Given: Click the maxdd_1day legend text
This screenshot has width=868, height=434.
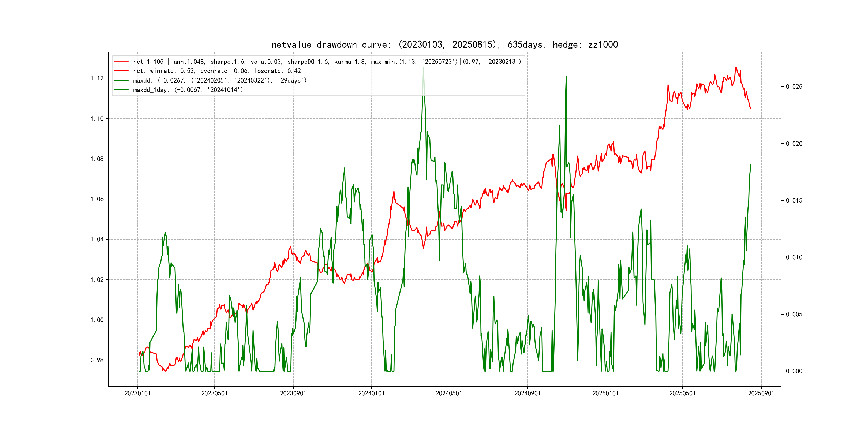Looking at the screenshot, I should click(x=188, y=90).
